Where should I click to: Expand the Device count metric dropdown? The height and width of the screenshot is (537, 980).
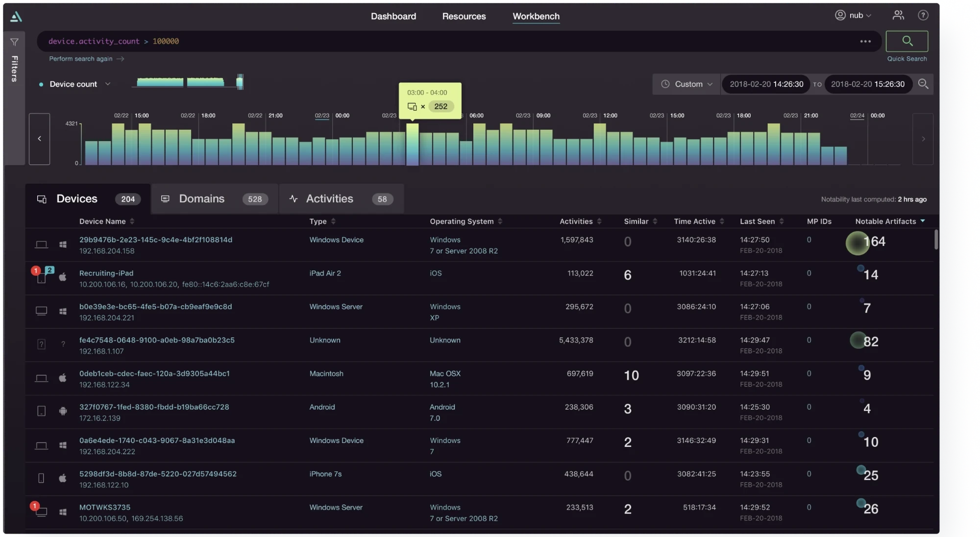click(108, 84)
